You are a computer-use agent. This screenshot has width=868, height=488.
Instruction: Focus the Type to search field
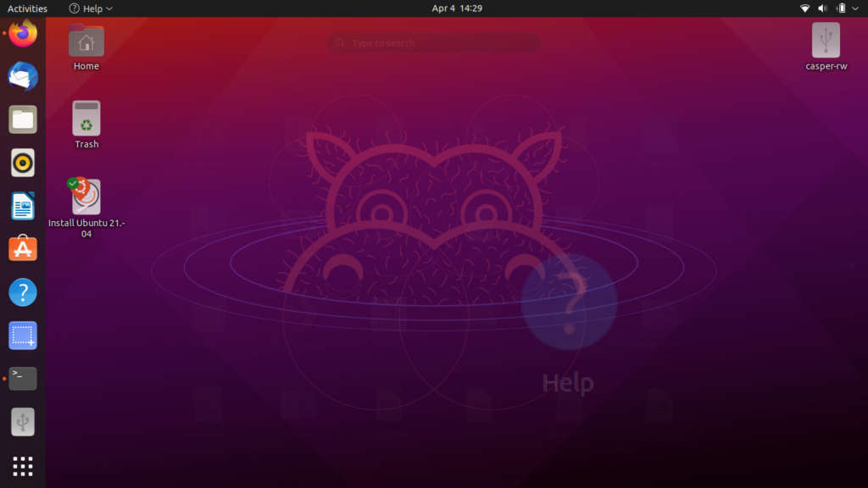(433, 43)
